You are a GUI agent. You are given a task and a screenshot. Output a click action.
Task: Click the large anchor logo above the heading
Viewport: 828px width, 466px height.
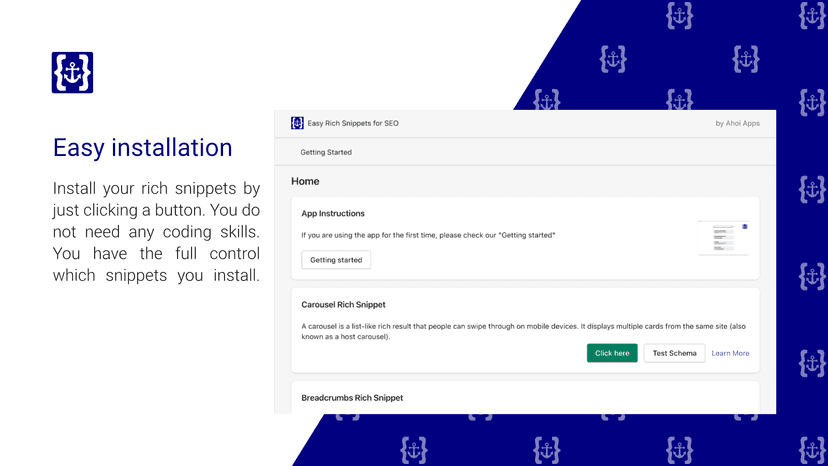click(72, 72)
